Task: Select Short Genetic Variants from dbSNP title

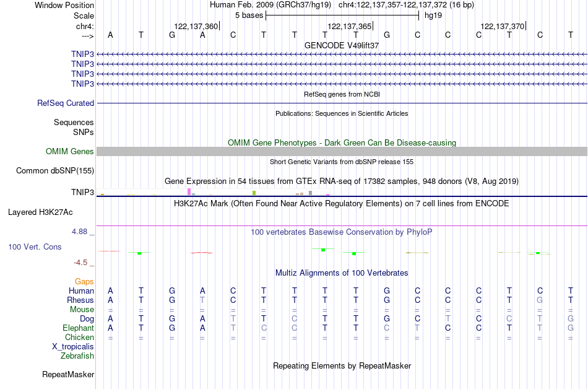Action: (x=342, y=162)
